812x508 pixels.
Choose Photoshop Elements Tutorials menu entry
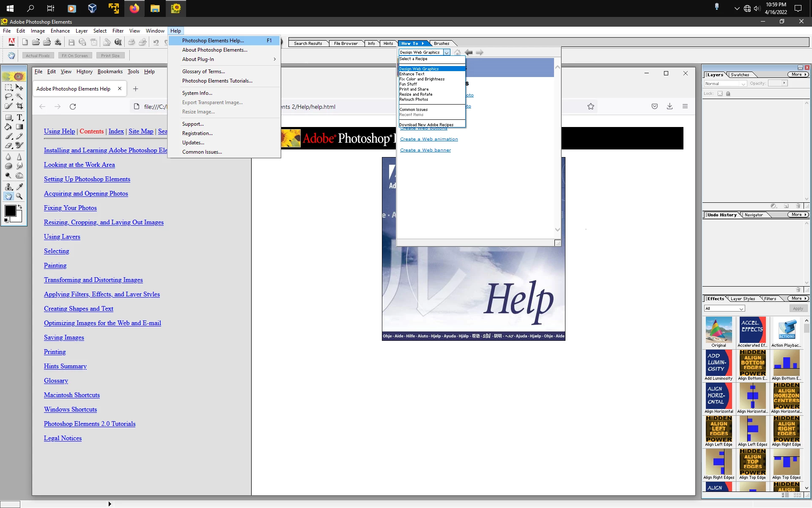pyautogui.click(x=217, y=81)
